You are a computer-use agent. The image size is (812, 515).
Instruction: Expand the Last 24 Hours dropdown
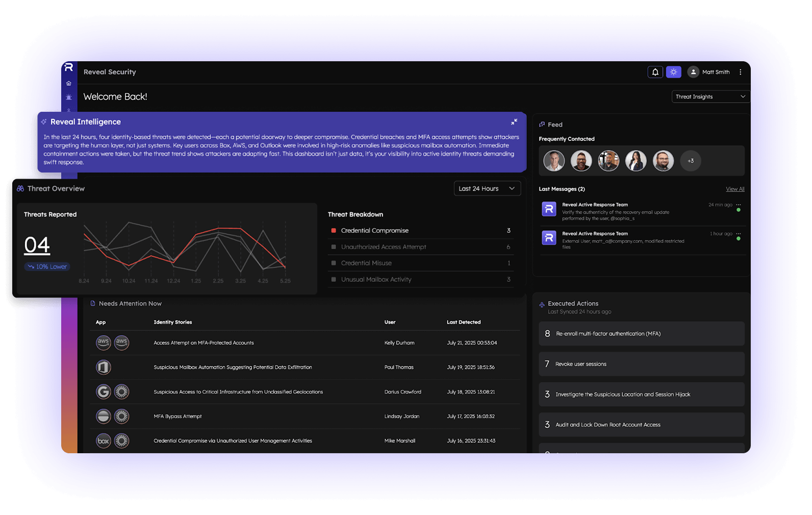[x=487, y=188]
